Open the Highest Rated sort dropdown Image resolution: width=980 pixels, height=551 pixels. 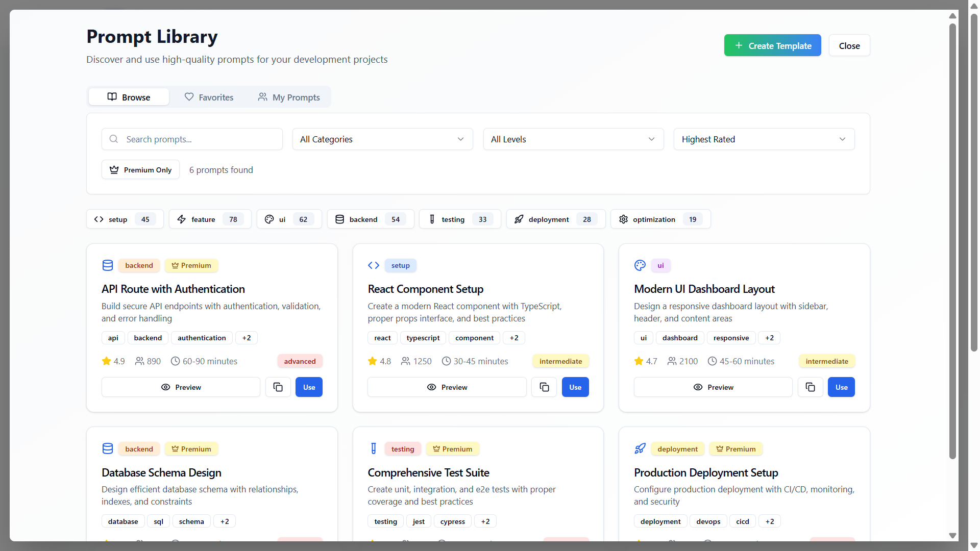764,139
